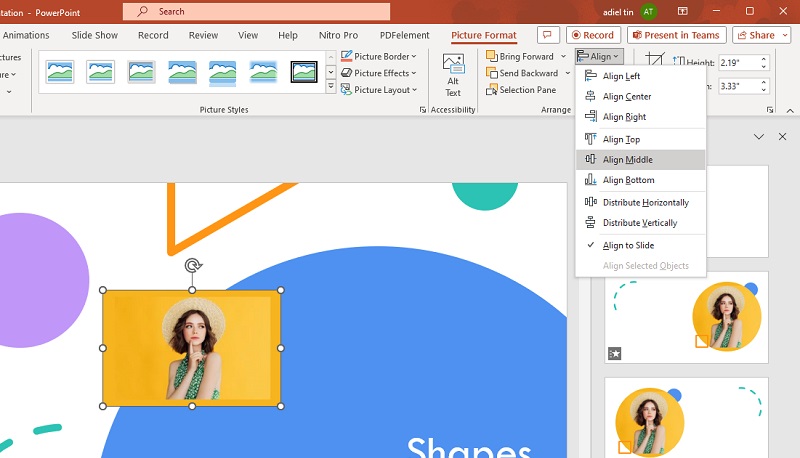Apply first picture style thumbnail
This screenshot has height=458, width=800.
60,71
